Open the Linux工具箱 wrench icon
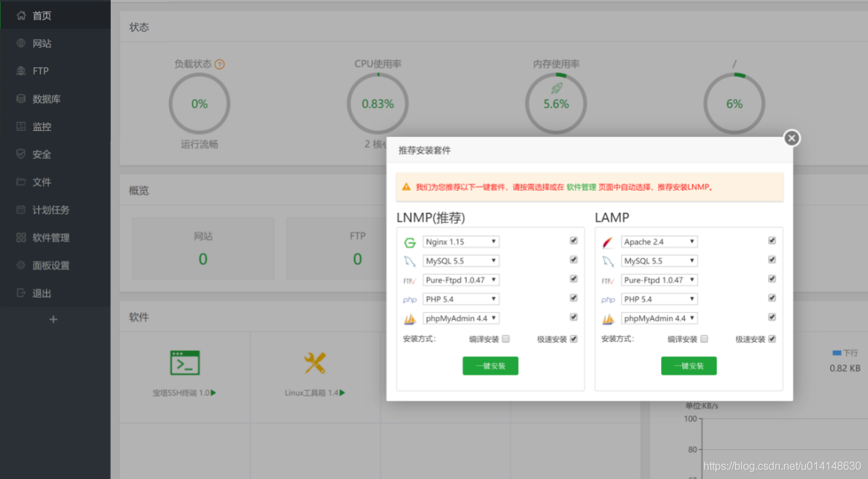Viewport: 868px width, 479px height. point(314,363)
